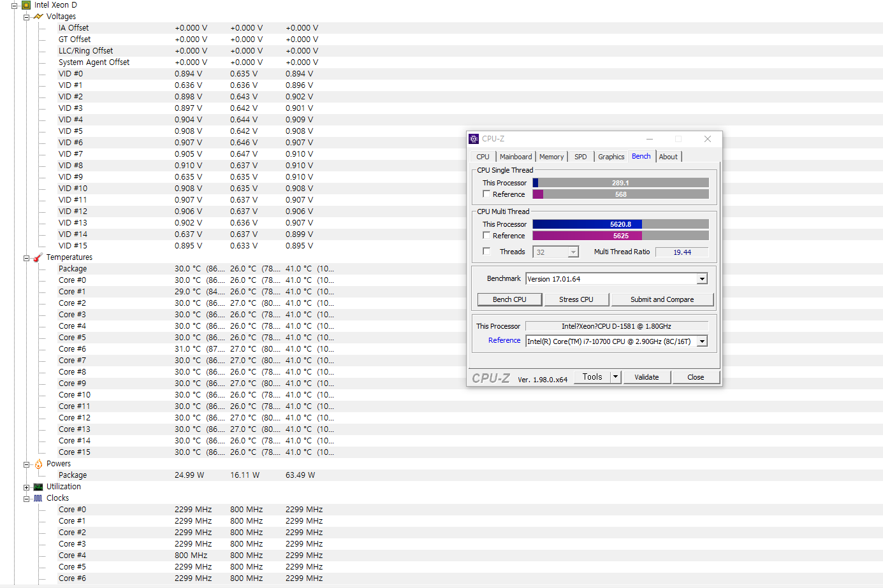
Task: Click the Close button in CPU-Z
Action: pos(696,377)
